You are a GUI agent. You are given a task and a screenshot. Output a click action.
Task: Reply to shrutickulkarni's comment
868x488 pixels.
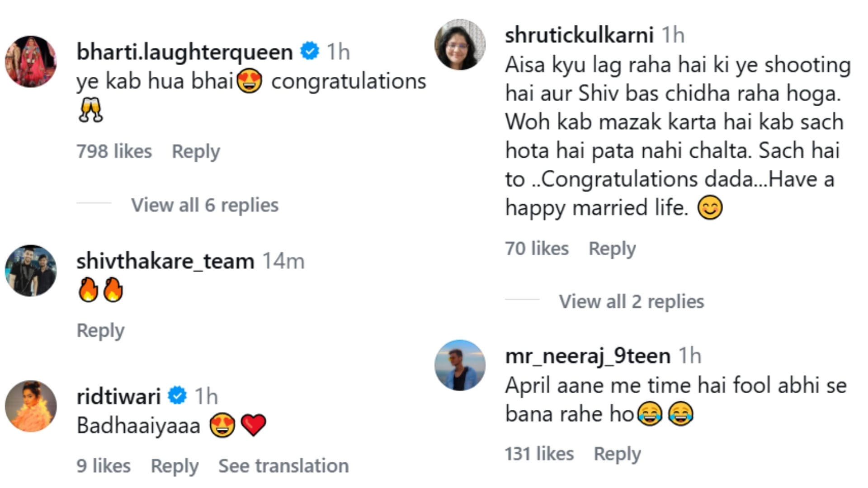(612, 249)
